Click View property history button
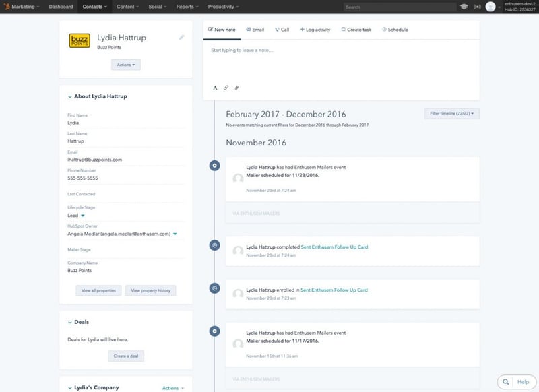The width and height of the screenshot is (539, 392). [x=150, y=290]
